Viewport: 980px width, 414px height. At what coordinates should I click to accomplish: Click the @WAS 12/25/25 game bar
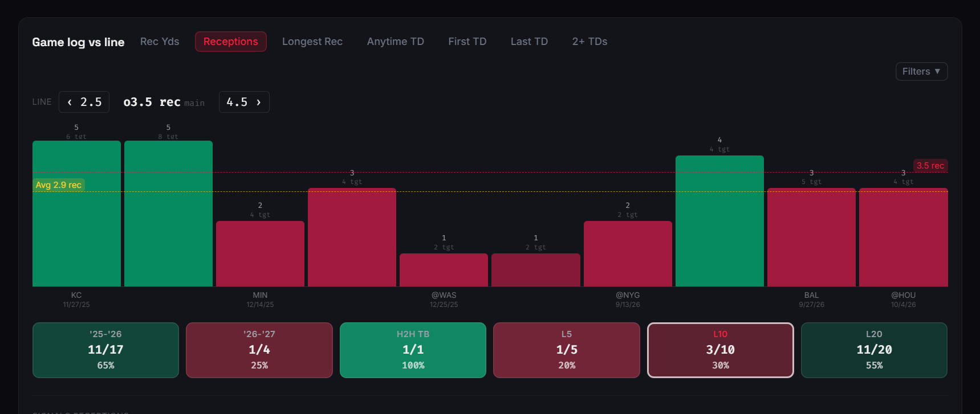(x=444, y=270)
